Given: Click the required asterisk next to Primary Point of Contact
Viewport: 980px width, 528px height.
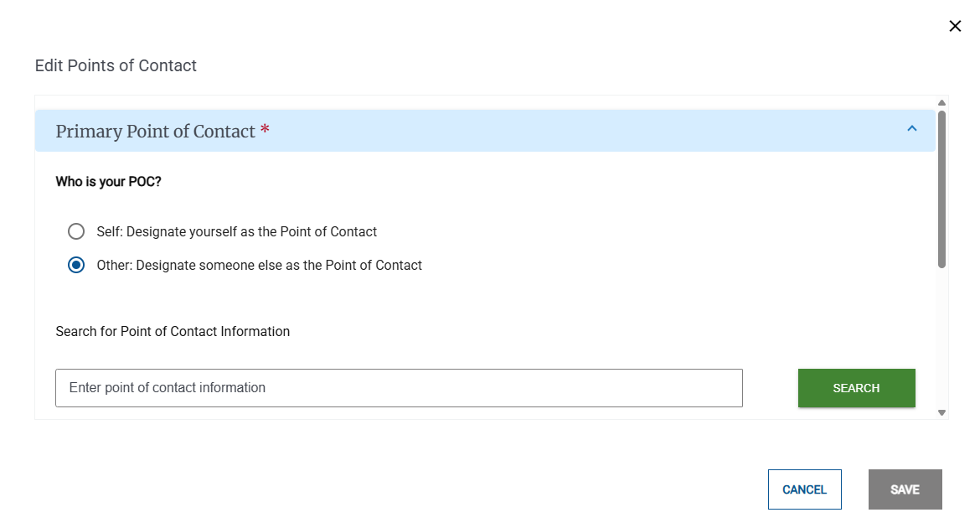Looking at the screenshot, I should pos(265,131).
